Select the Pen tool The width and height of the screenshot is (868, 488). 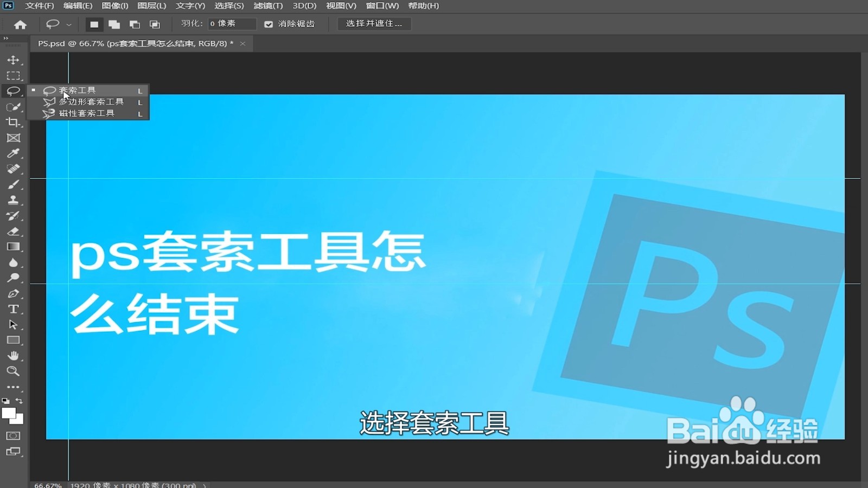[14, 294]
